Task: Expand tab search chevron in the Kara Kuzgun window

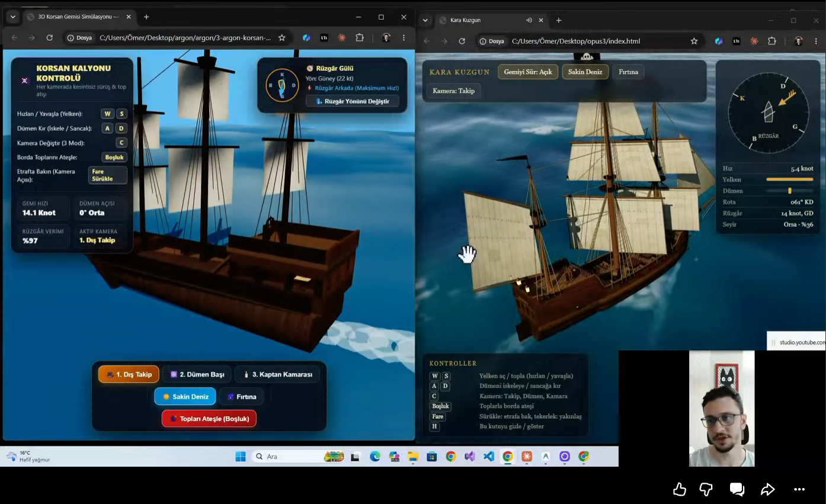Action: click(x=425, y=20)
